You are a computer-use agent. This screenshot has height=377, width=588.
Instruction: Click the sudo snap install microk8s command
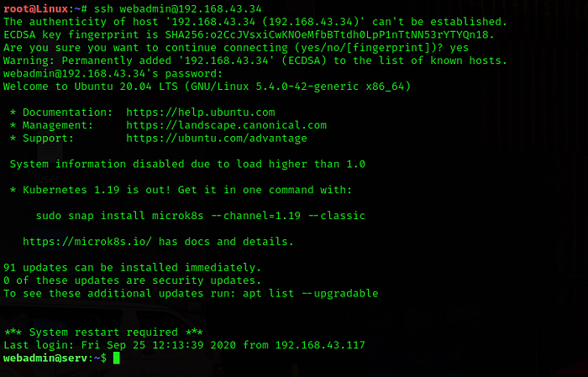click(x=200, y=216)
